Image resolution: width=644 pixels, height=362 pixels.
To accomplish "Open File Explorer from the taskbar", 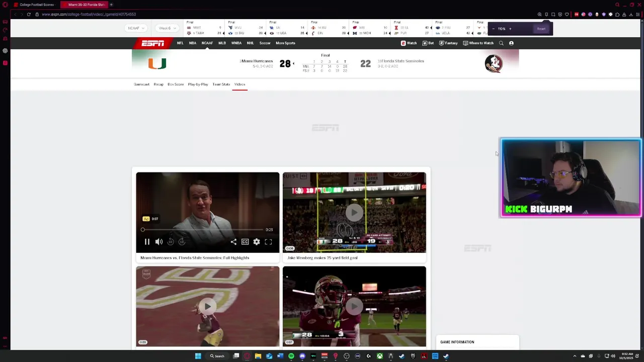I will [x=258, y=356].
